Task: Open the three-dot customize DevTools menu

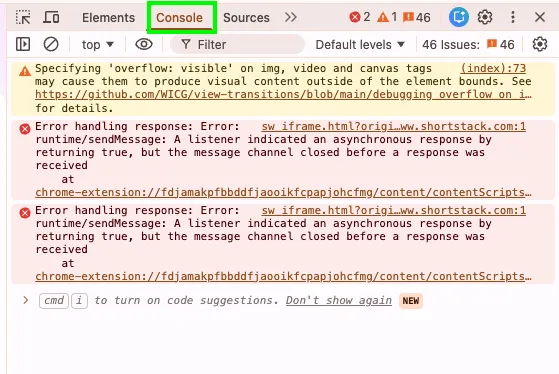Action: (x=513, y=17)
